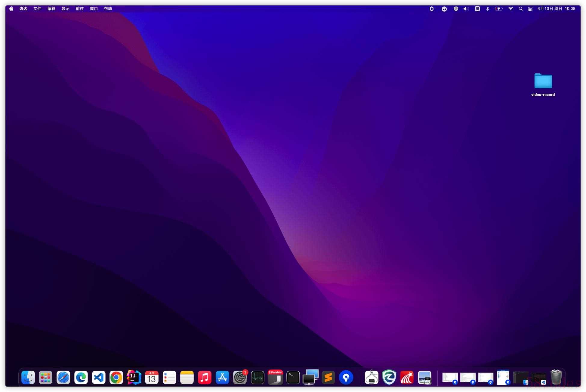Open System Preferences with red badge
The width and height of the screenshot is (586, 392).
[x=240, y=378]
